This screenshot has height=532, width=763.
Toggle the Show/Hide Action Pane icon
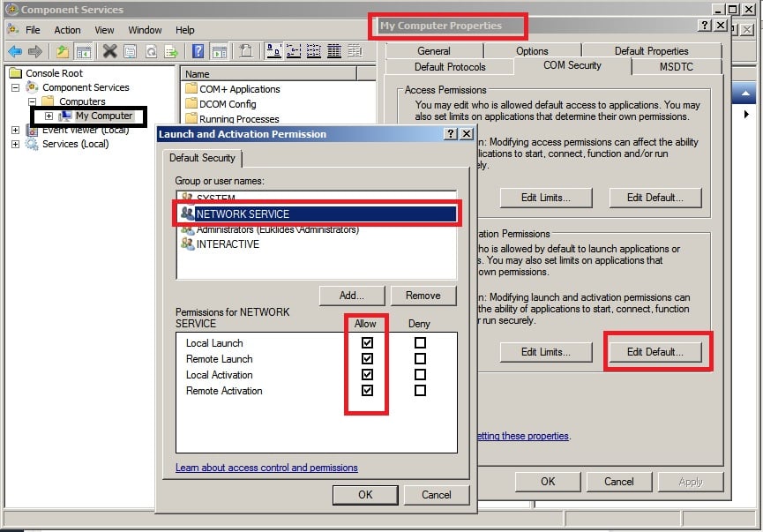tap(220, 51)
